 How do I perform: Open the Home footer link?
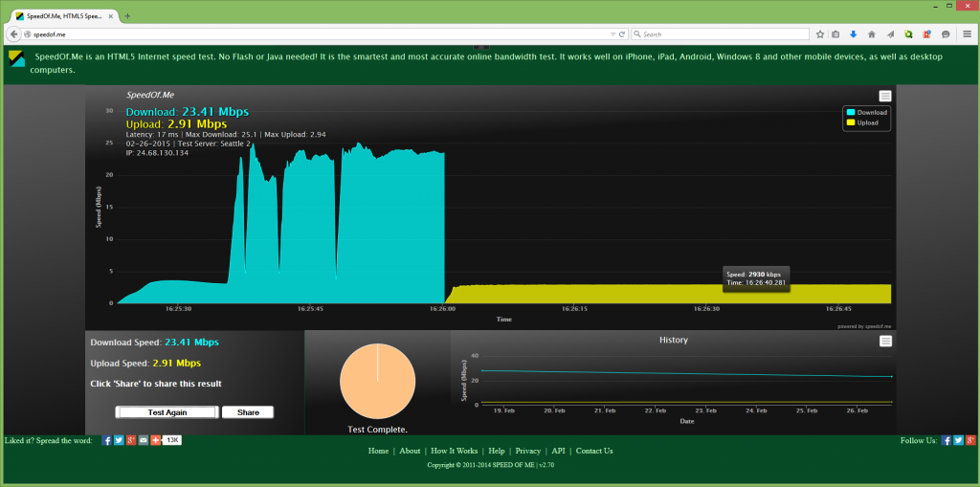[x=378, y=451]
